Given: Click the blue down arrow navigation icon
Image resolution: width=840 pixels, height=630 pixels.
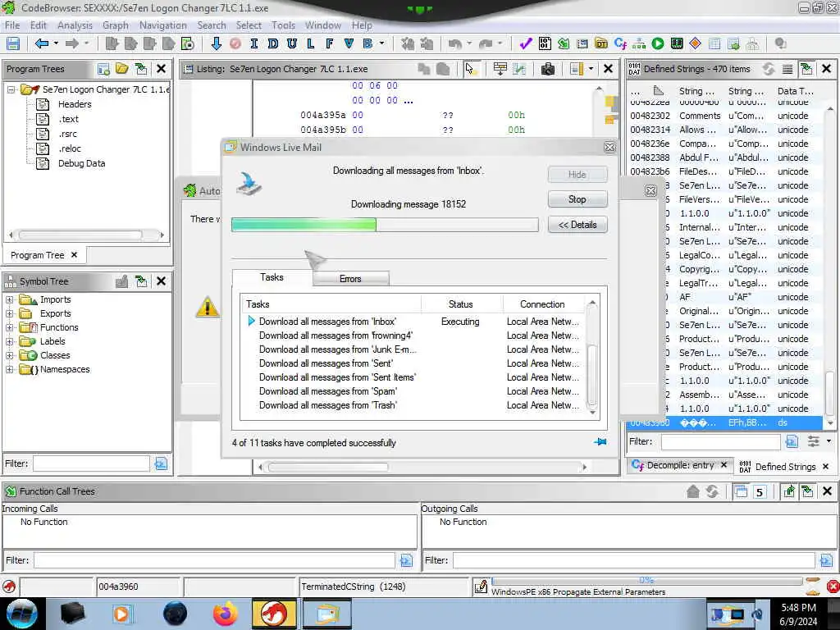Looking at the screenshot, I should (x=216, y=44).
